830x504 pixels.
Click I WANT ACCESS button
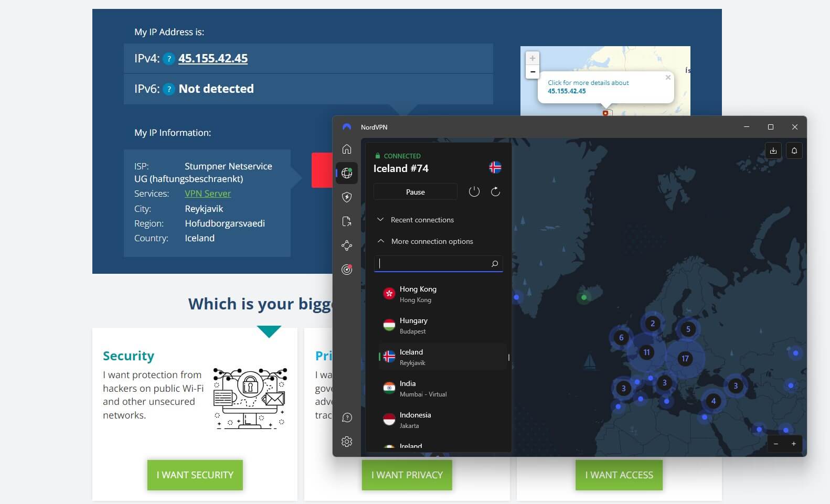pyautogui.click(x=619, y=475)
